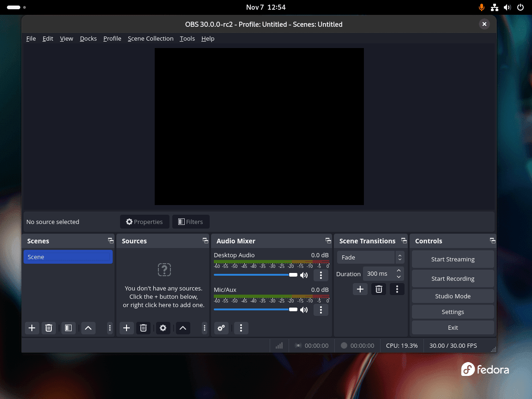532x399 pixels.
Task: Open the Settings button in Controls
Action: (453, 312)
